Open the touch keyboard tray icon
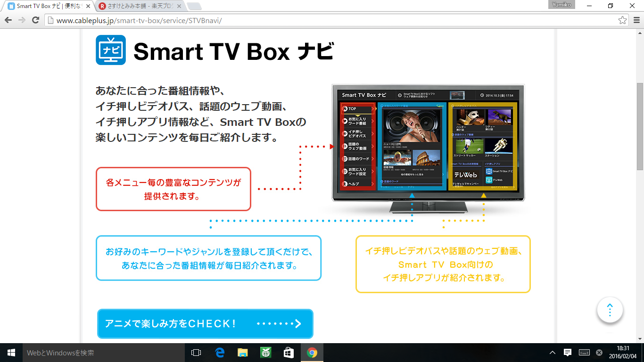This screenshot has height=362, width=644. (584, 353)
